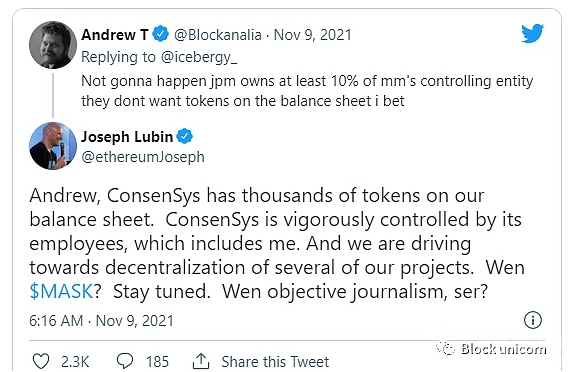Select the Joseph Lubin display name

pyautogui.click(x=127, y=137)
